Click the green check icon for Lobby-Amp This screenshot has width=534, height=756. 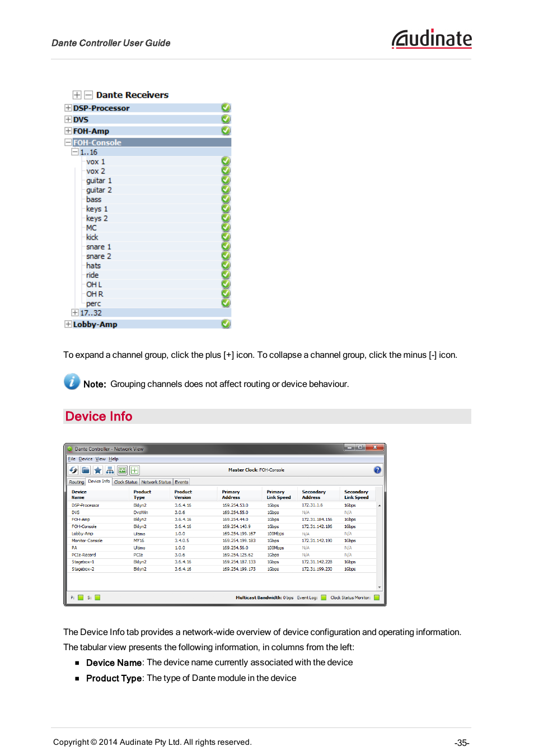coord(226,324)
